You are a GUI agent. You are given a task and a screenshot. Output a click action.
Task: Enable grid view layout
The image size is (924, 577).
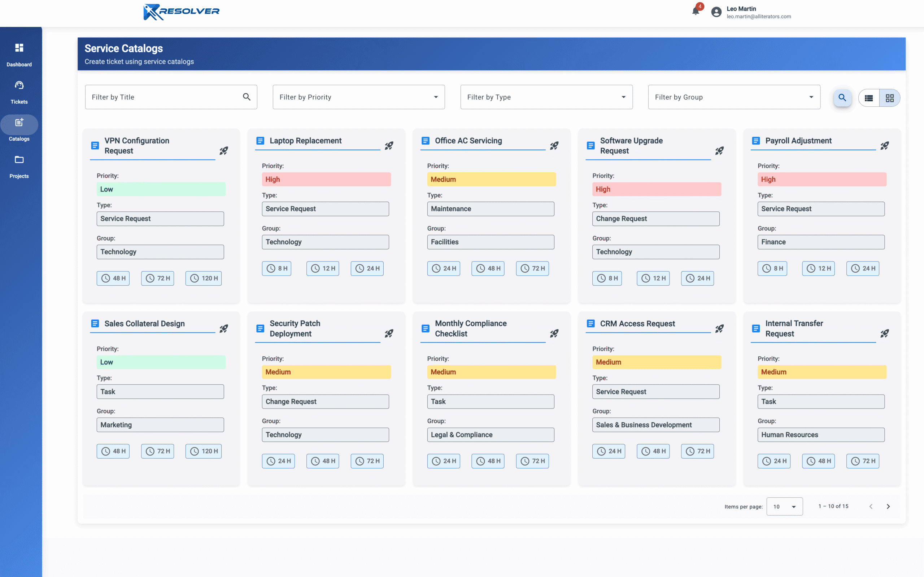[890, 98]
